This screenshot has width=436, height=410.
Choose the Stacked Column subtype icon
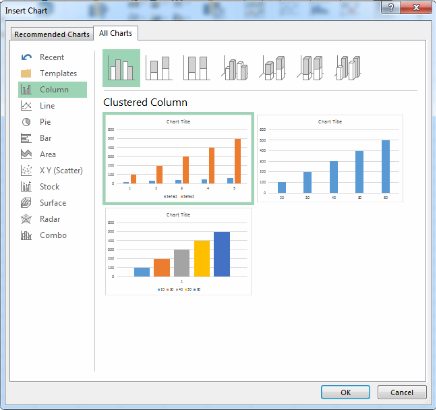159,68
